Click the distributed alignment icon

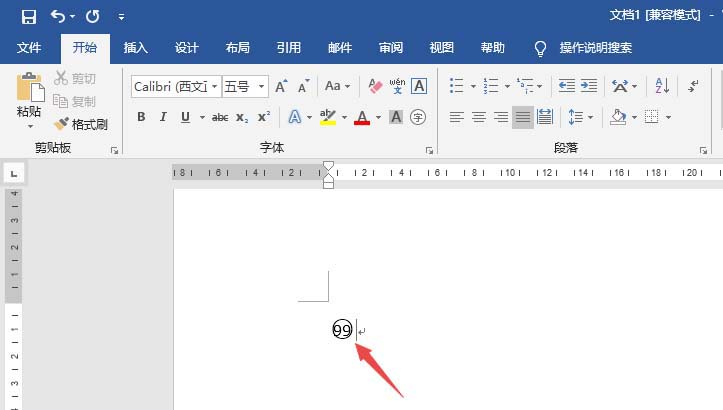[545, 117]
